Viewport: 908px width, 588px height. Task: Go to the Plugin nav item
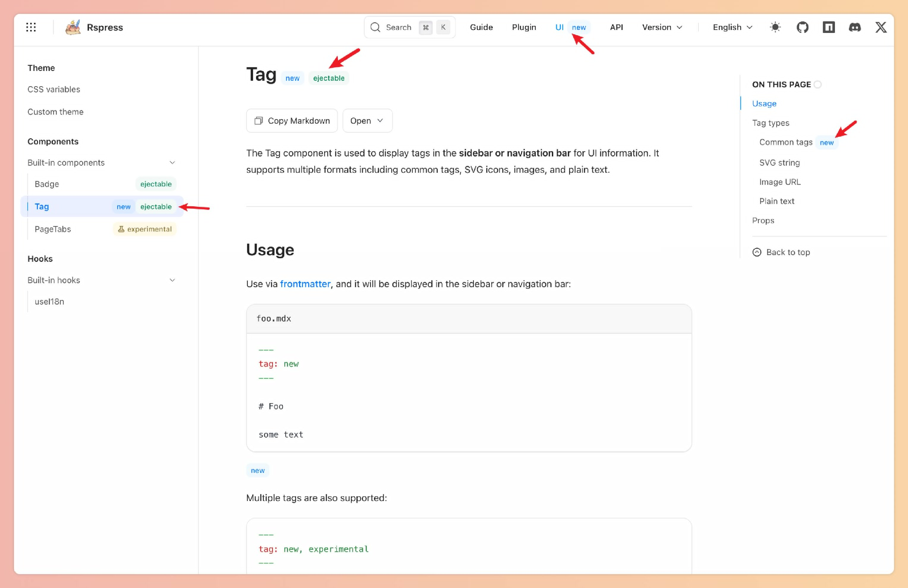click(524, 27)
